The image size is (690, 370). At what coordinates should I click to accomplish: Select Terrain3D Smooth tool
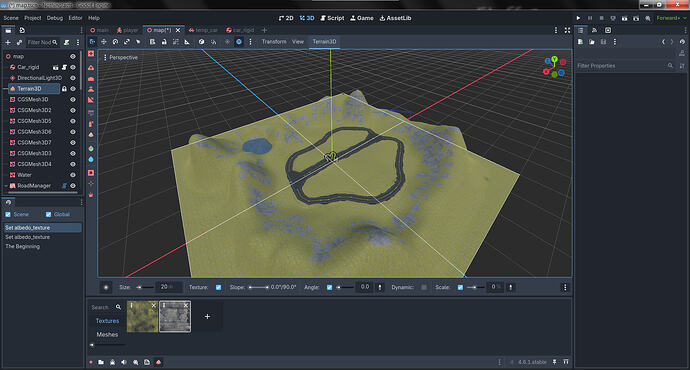tap(91, 78)
